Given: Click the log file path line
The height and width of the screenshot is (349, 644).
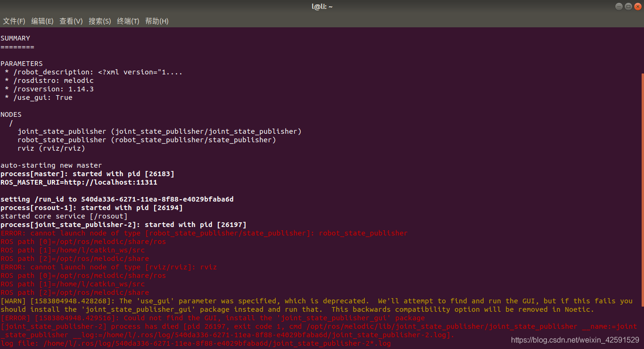Looking at the screenshot, I should (196, 343).
